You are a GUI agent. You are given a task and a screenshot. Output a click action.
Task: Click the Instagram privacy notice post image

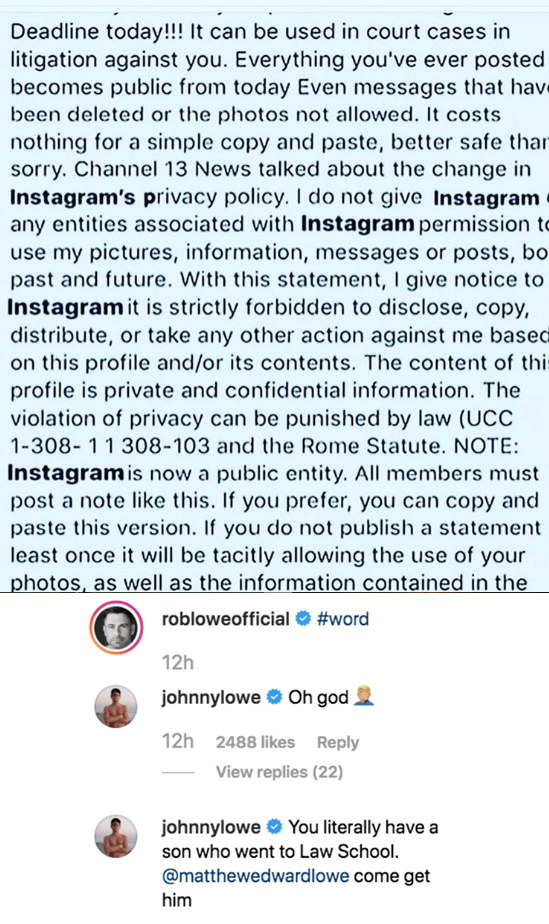pos(274,296)
